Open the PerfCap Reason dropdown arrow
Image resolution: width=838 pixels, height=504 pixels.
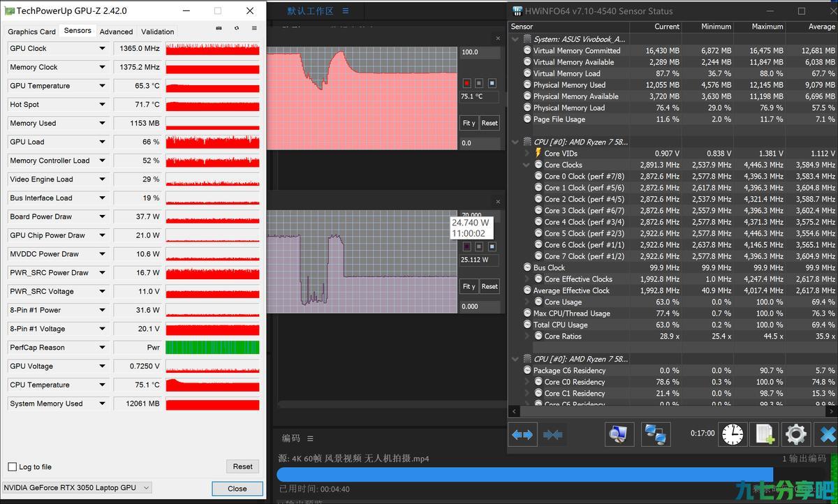tap(103, 348)
